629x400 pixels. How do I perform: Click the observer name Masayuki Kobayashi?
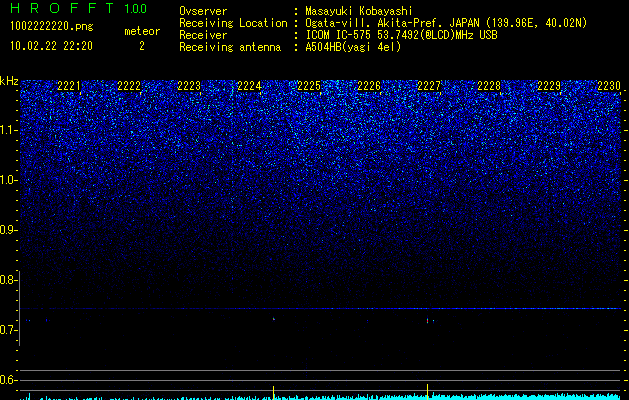[359, 11]
